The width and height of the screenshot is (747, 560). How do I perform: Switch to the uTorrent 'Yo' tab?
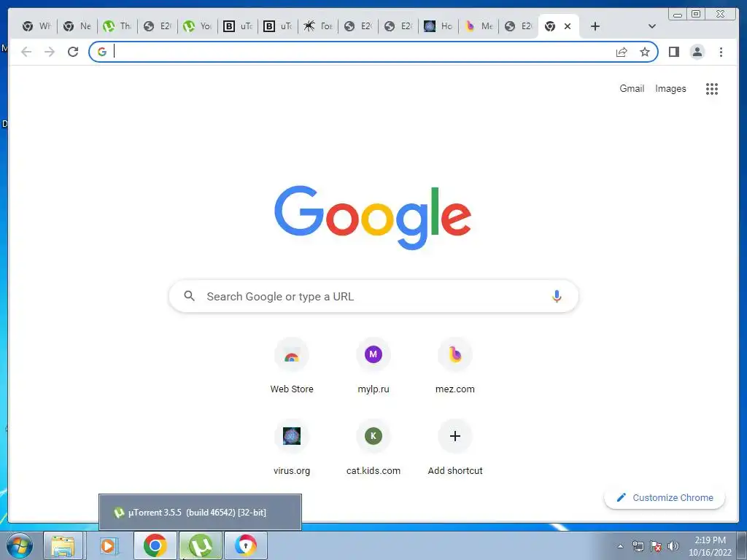click(197, 26)
